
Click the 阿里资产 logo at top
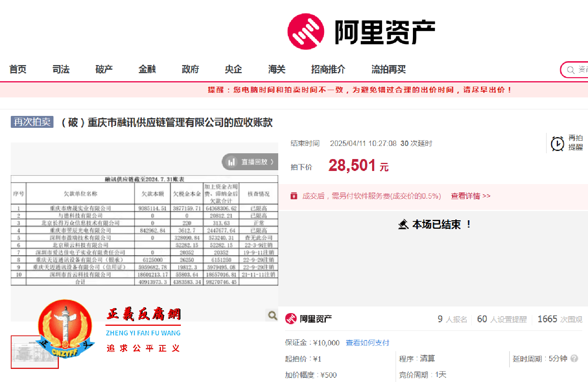(362, 31)
